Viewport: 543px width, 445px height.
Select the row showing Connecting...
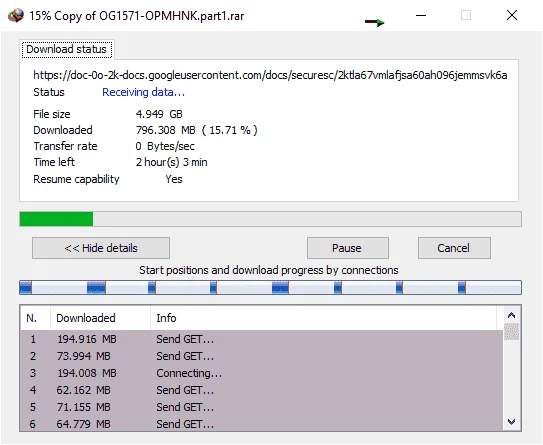[x=261, y=373]
